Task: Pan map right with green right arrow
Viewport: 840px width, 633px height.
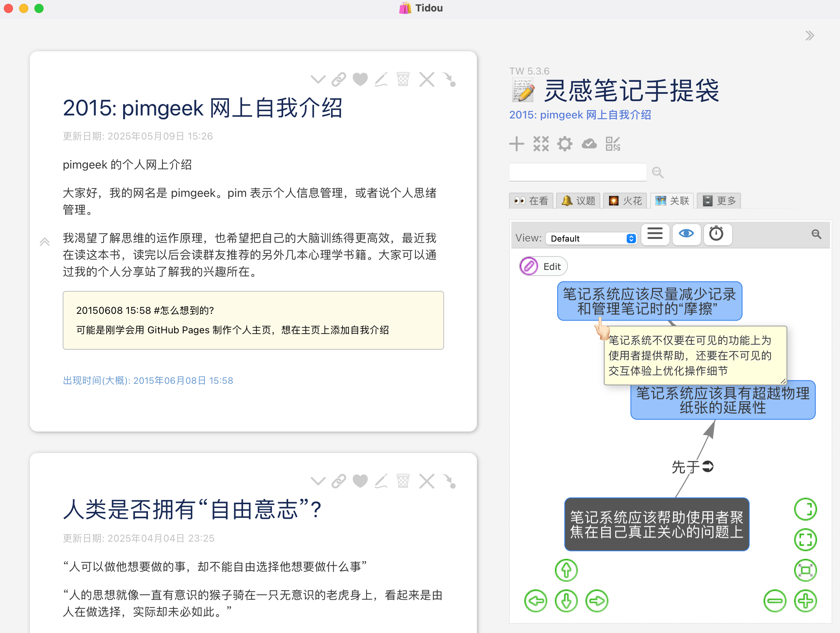Action: (597, 601)
